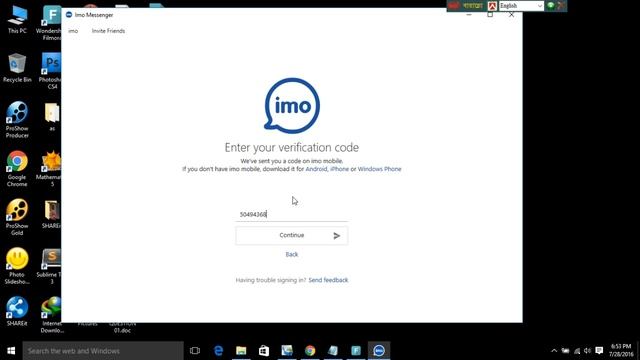The image size is (640, 360).
Task: Click the send arrow icon in Continue
Action: click(337, 236)
